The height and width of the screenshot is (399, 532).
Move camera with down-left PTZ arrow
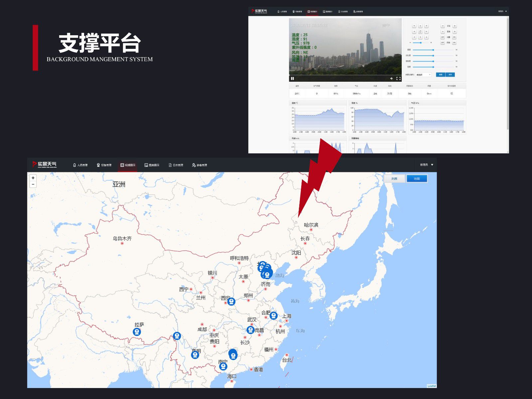coord(414,37)
